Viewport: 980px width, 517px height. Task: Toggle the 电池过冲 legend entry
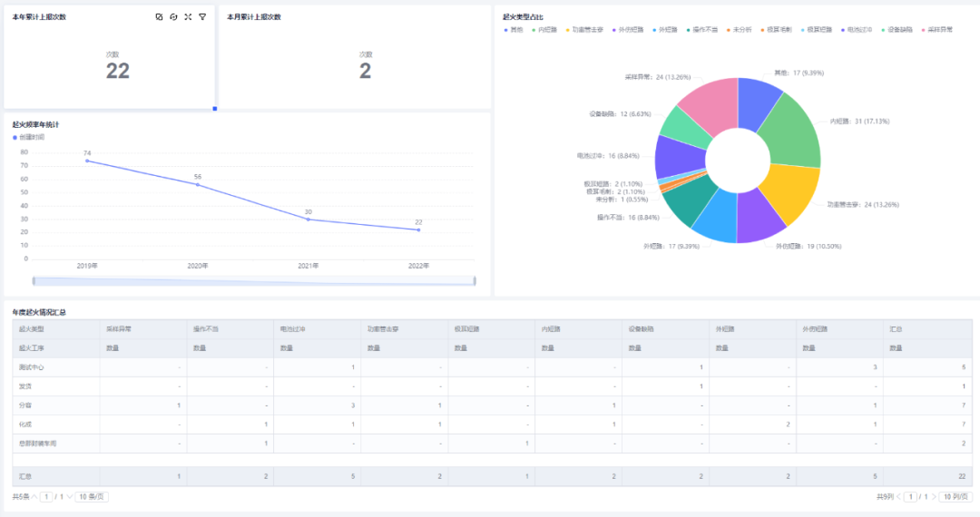tap(857, 30)
